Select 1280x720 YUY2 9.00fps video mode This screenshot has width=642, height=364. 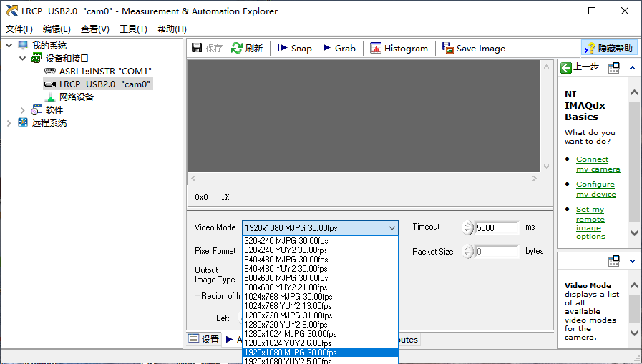[320, 325]
